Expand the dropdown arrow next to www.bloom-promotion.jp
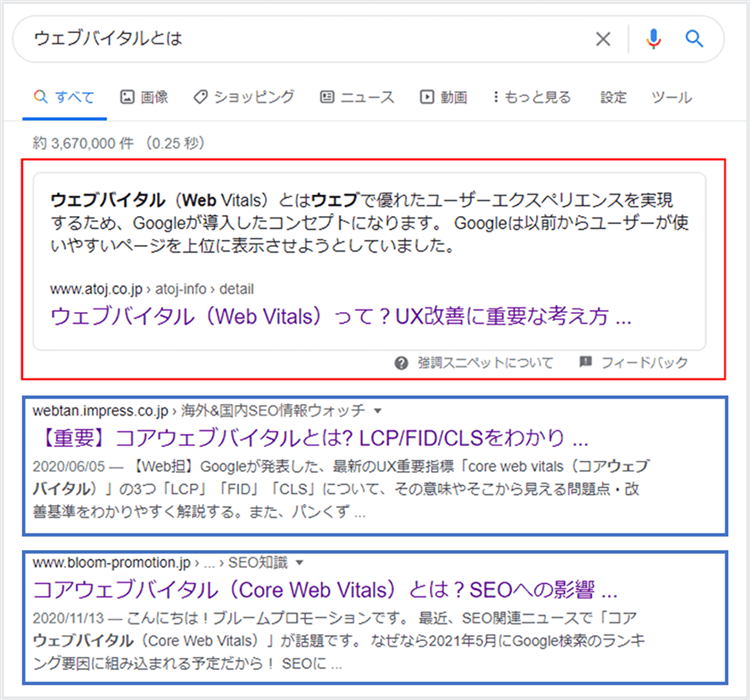 299,562
